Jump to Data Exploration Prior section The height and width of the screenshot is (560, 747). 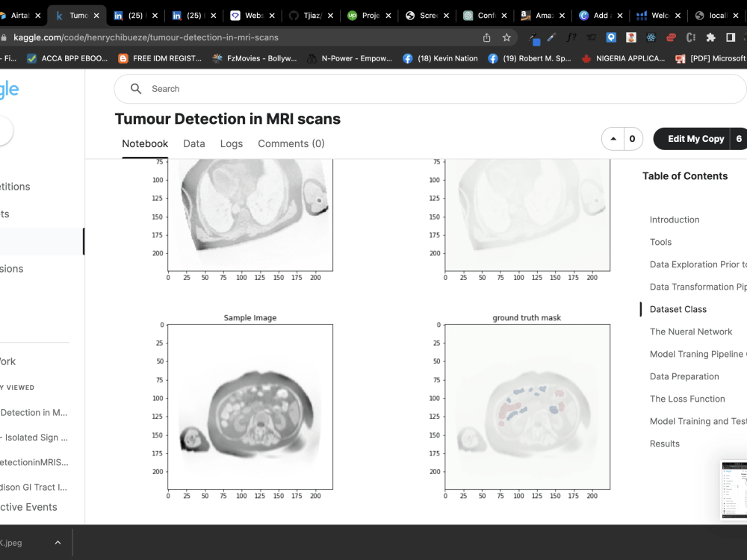pos(698,264)
